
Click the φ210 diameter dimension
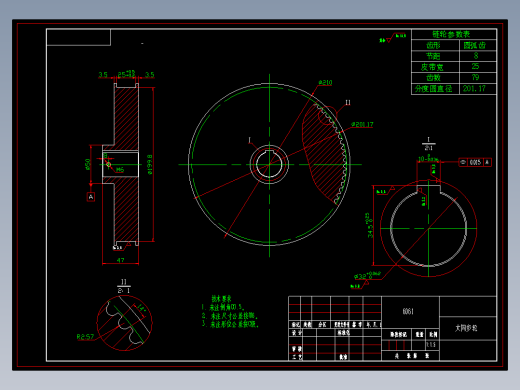325,82
